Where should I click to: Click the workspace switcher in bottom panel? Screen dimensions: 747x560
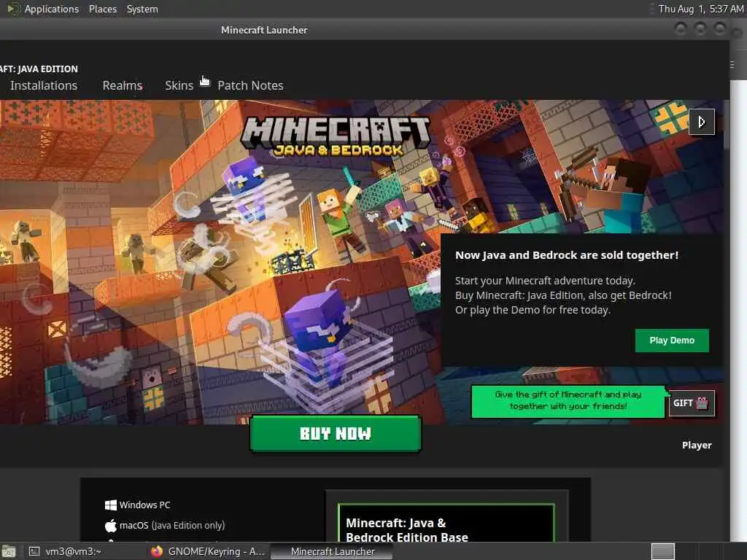(x=662, y=551)
